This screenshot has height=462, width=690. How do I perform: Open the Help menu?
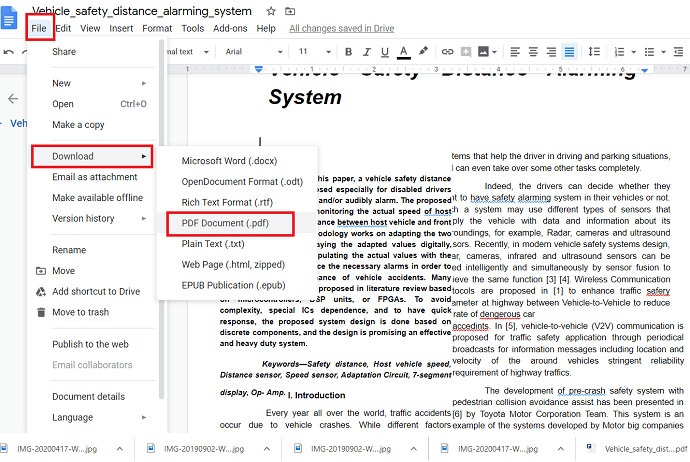266,28
